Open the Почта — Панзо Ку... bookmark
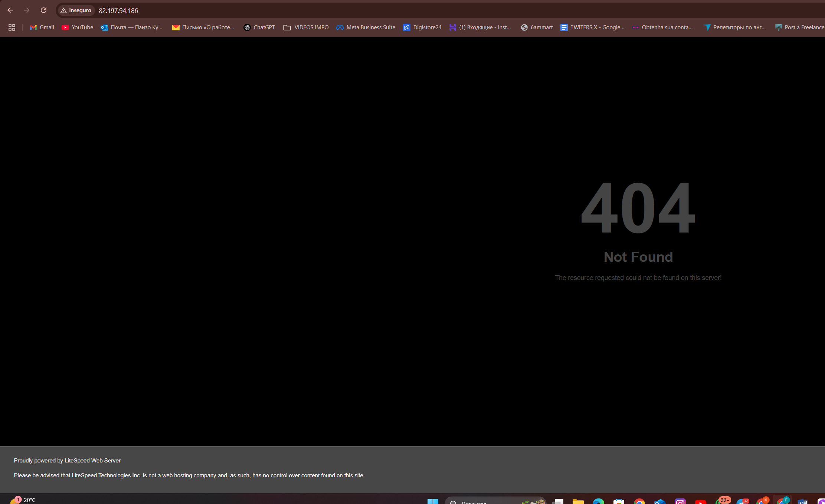 [x=131, y=27]
